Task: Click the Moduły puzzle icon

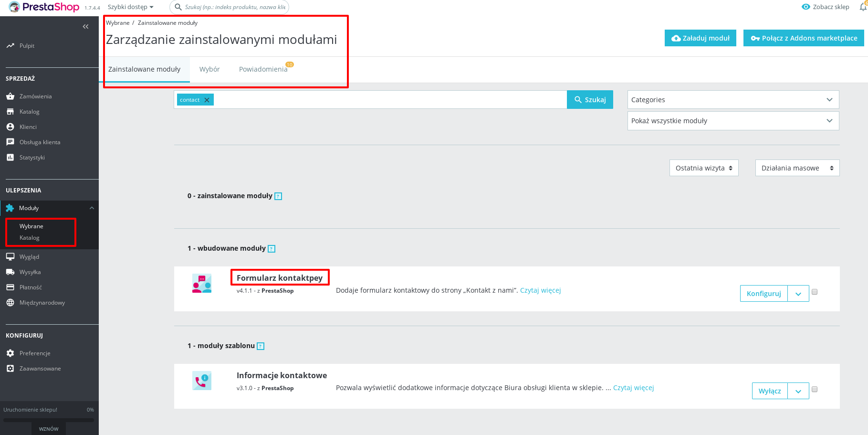Action: pyautogui.click(x=10, y=208)
